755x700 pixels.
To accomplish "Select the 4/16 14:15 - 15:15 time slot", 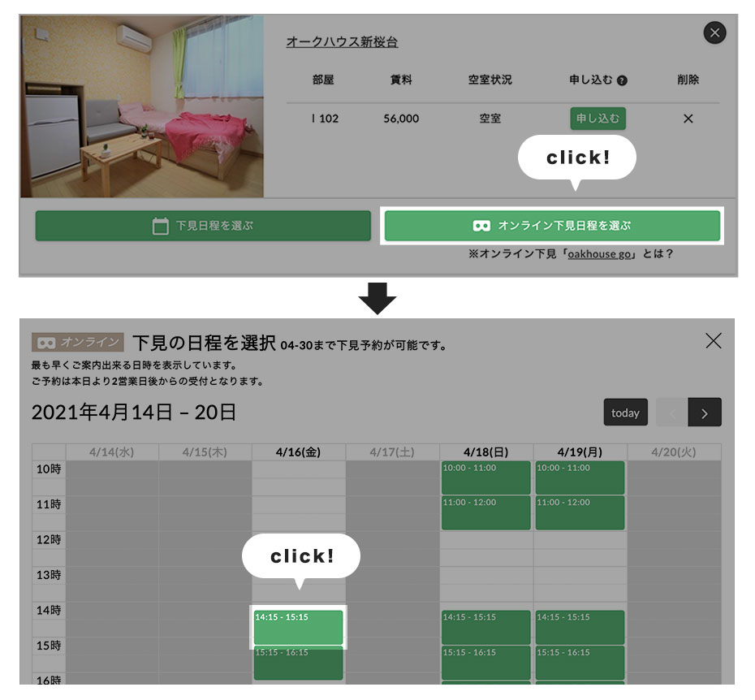I will (299, 628).
